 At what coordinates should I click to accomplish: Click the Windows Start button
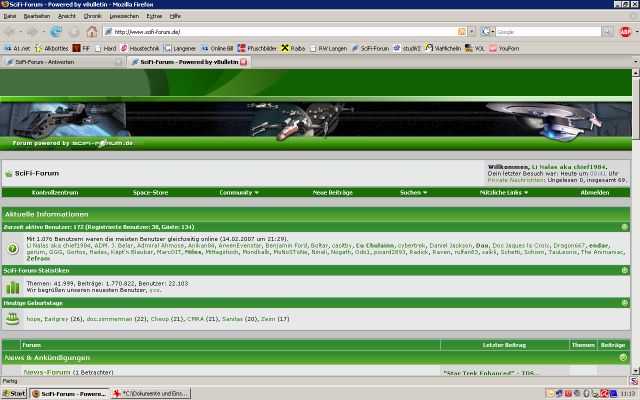pos(15,394)
